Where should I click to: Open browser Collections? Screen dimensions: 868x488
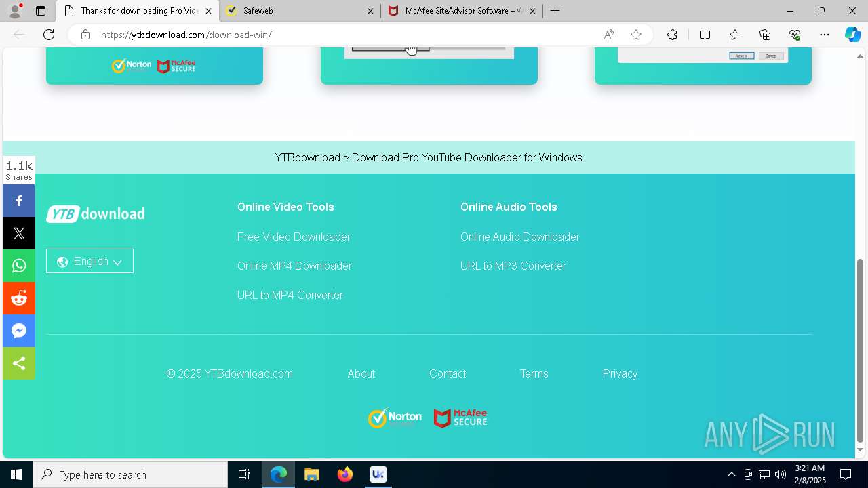(765, 35)
